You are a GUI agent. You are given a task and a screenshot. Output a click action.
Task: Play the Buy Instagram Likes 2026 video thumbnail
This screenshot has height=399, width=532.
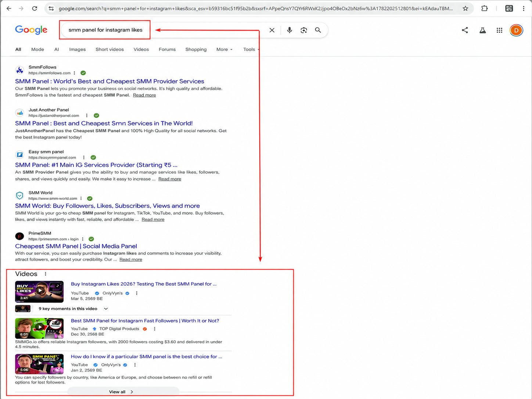click(39, 292)
